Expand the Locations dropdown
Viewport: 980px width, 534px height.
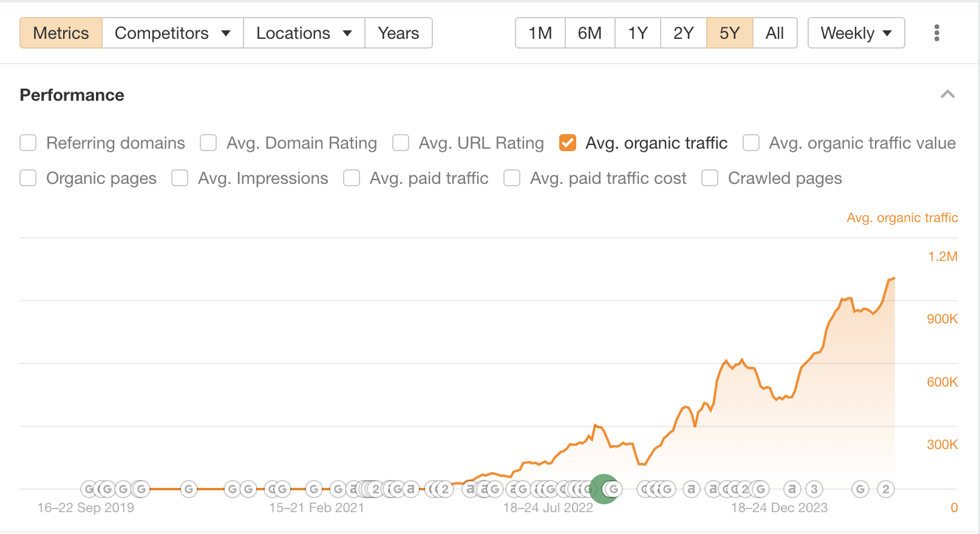point(304,33)
